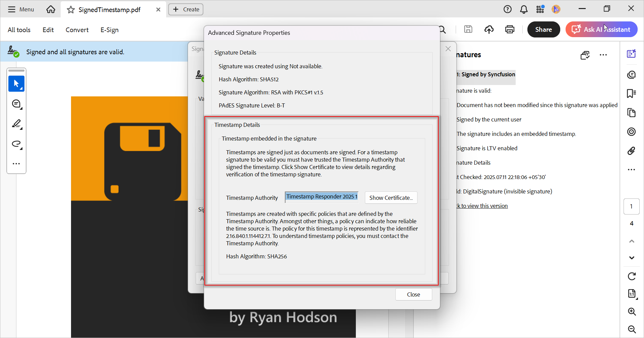Click the page number input field
644x338 pixels.
pos(631,206)
